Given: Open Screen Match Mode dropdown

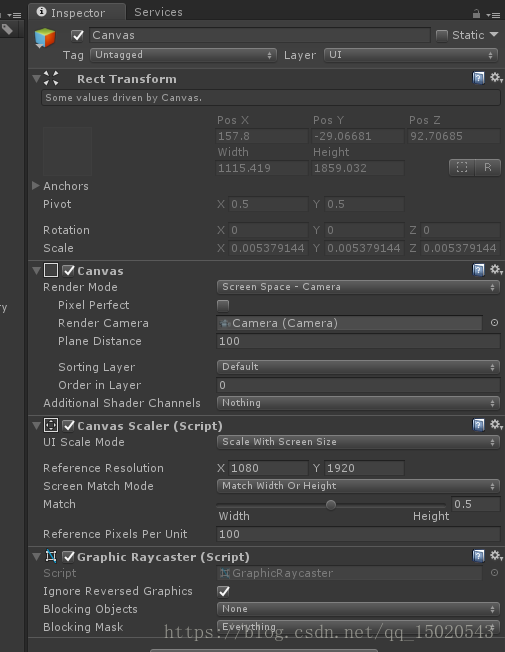Looking at the screenshot, I should point(358,486).
